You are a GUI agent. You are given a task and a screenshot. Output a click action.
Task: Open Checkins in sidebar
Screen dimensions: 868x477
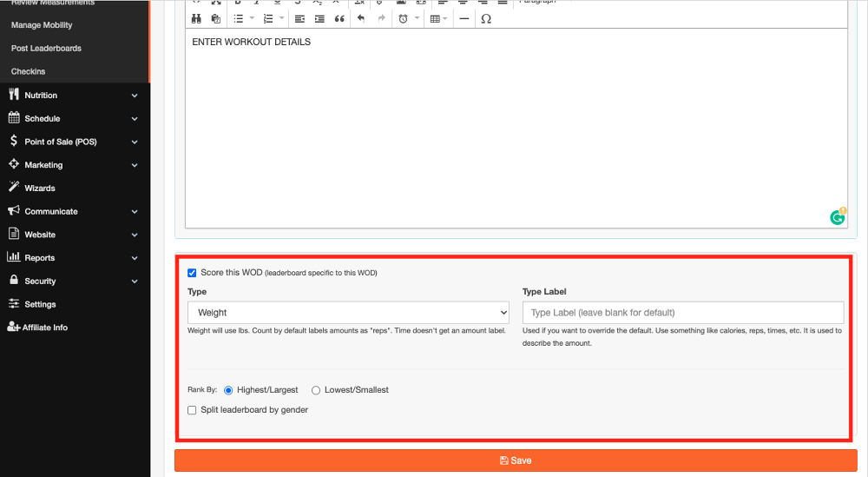tap(29, 71)
